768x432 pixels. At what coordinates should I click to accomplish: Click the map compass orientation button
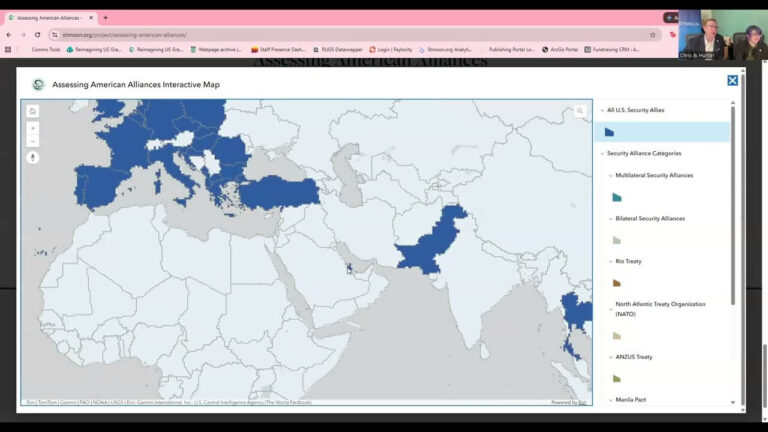point(33,158)
